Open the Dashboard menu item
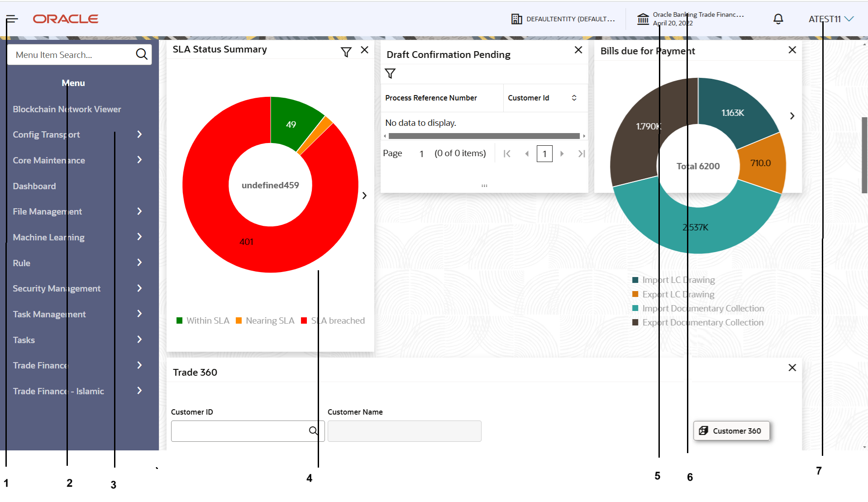 tap(34, 186)
